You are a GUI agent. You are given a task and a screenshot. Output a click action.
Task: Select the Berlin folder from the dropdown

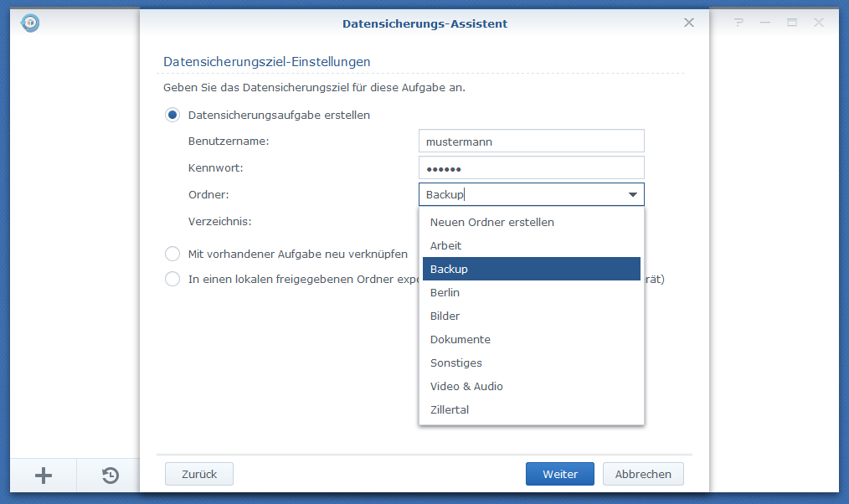[x=445, y=292]
